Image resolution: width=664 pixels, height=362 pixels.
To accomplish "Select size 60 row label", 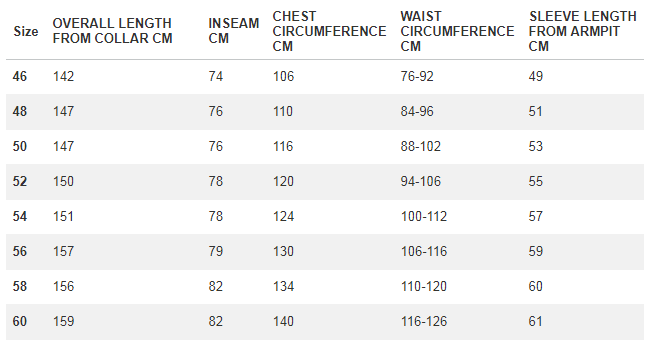I will pos(19,321).
